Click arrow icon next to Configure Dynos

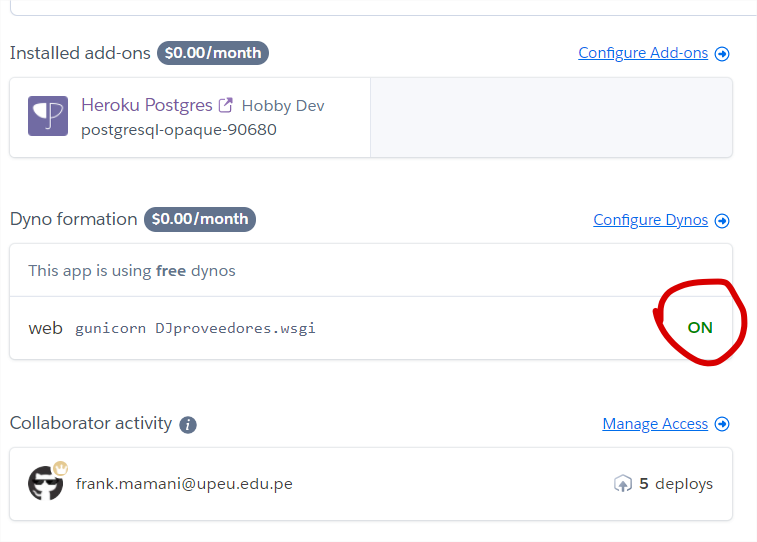[x=722, y=221]
